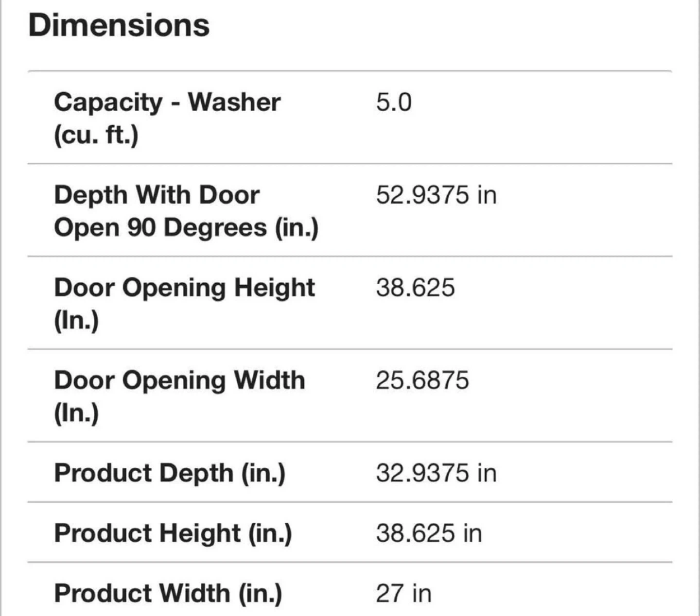Screen dimensions: 700x616
Task: Click the Product Depth table row
Action: pos(350,472)
